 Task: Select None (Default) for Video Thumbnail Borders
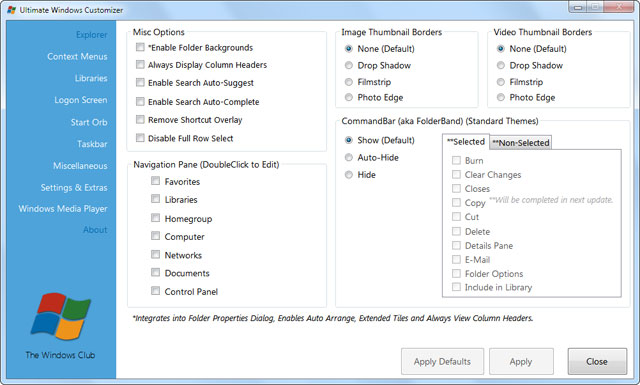(x=501, y=49)
